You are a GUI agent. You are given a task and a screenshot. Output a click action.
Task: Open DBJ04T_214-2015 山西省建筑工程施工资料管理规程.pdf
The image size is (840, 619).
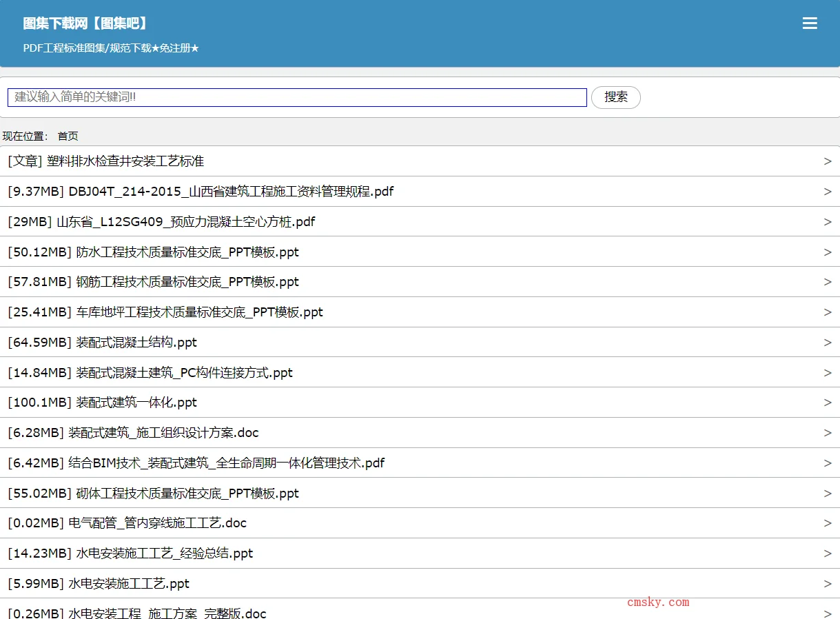coord(420,192)
